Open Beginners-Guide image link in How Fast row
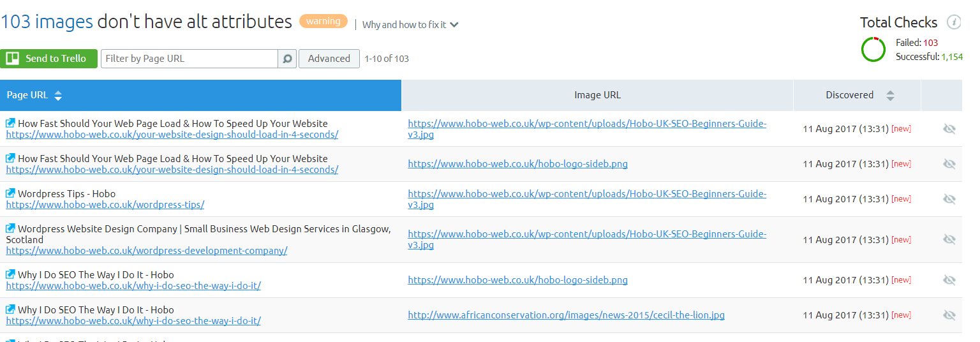The width and height of the screenshot is (980, 342). tap(587, 129)
